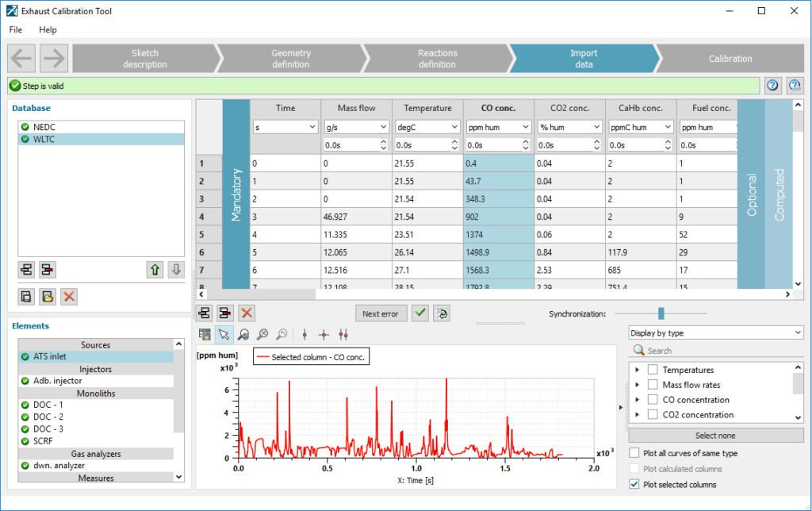Click the help question mark icon
812x511 pixels.
click(773, 86)
